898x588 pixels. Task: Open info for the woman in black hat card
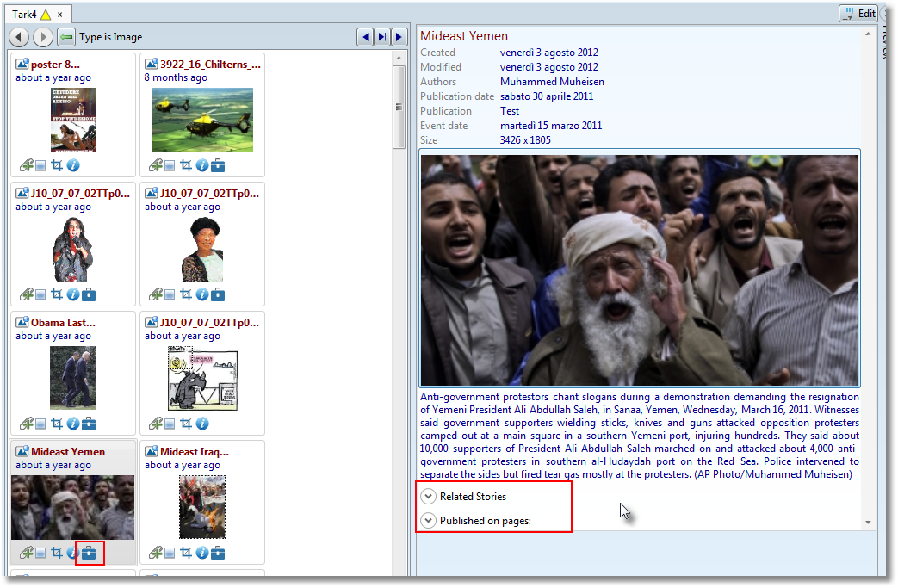tap(202, 294)
